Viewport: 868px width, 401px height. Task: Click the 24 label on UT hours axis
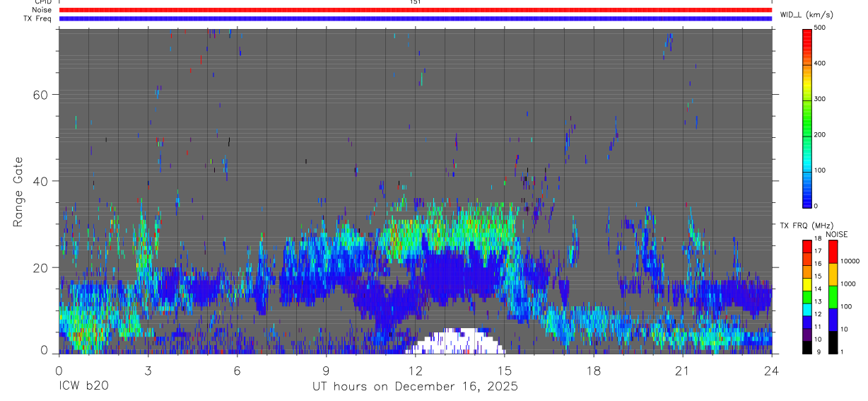tap(772, 371)
